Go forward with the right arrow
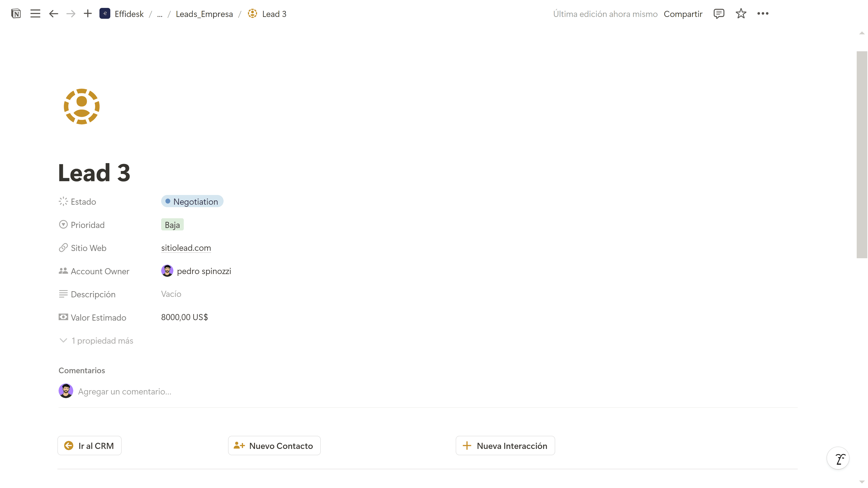Screen dimensions: 868x488 click(71, 14)
